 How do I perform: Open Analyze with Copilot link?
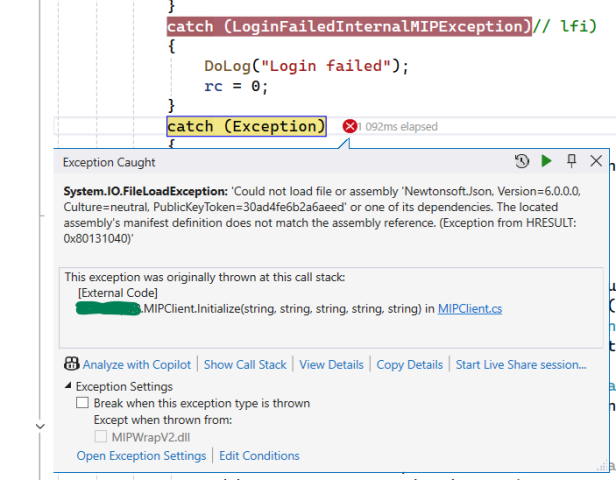pos(138,365)
